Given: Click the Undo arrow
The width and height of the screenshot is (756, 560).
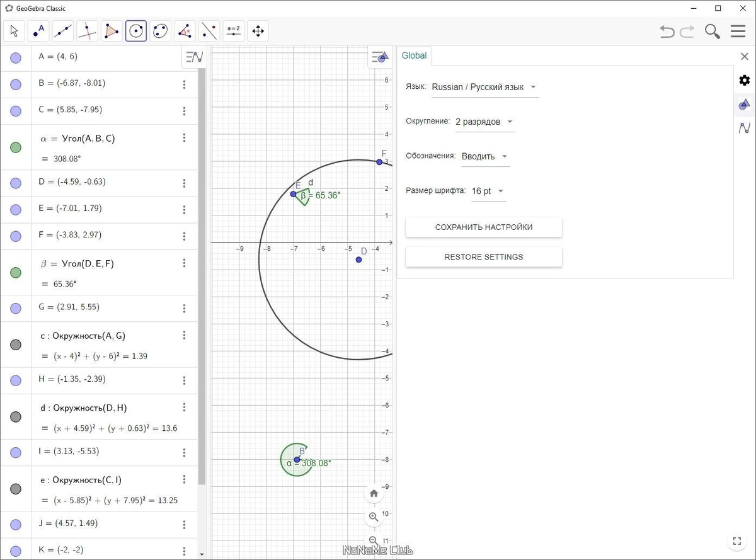Looking at the screenshot, I should tap(667, 31).
